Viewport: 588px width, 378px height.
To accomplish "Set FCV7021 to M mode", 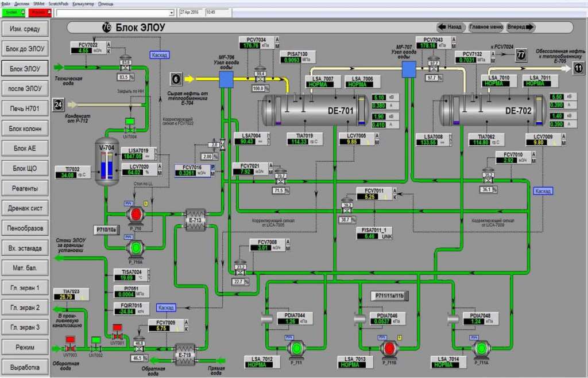I will pos(271,172).
